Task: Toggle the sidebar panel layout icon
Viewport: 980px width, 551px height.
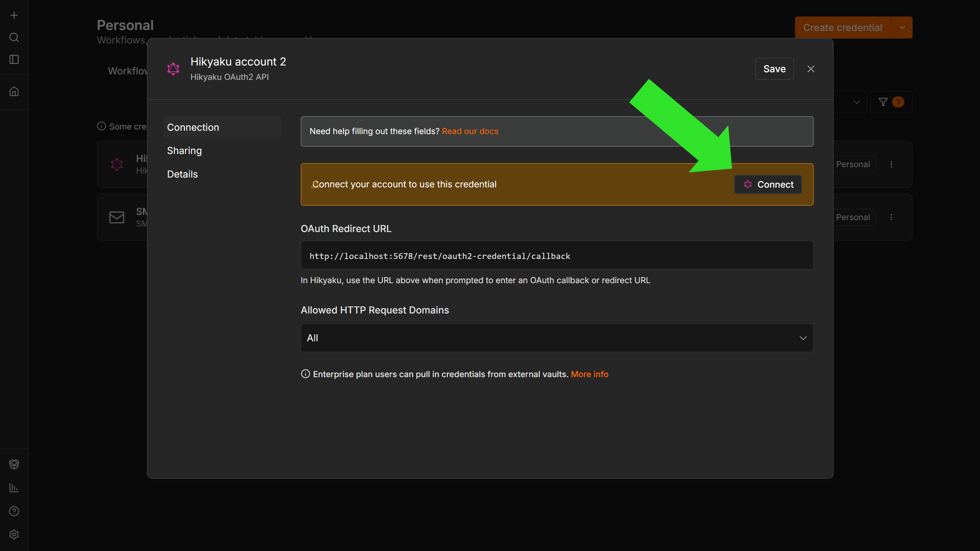Action: (x=14, y=59)
